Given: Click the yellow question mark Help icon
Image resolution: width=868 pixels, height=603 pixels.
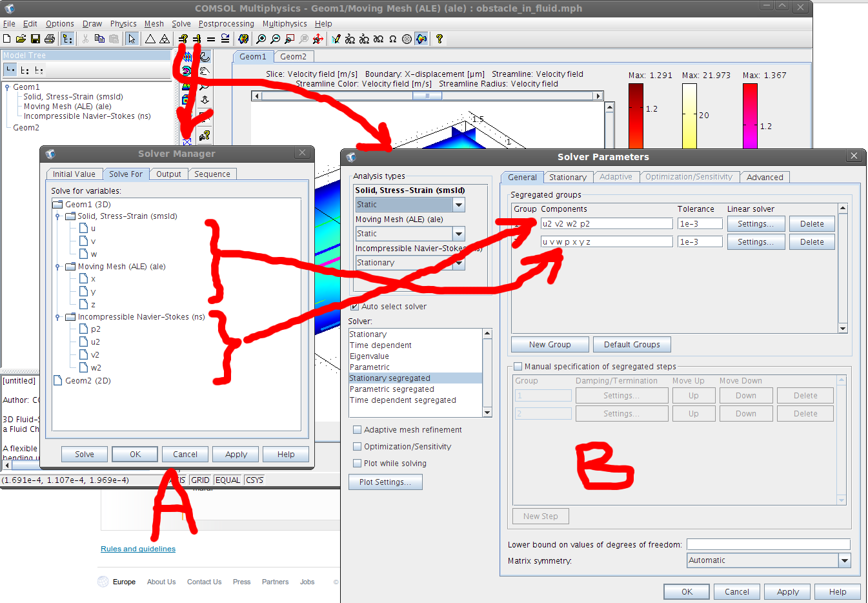Looking at the screenshot, I should (x=439, y=39).
